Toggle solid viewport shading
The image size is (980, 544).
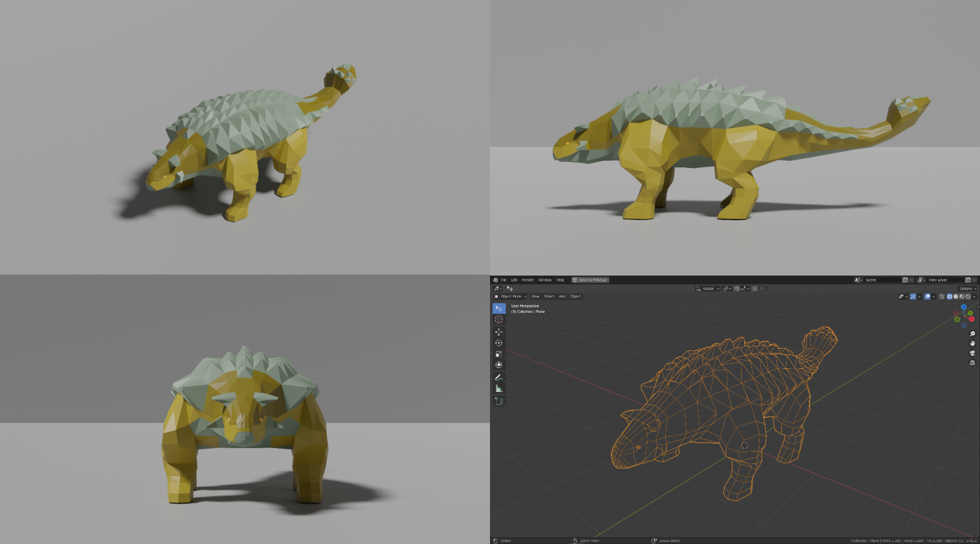point(956,296)
